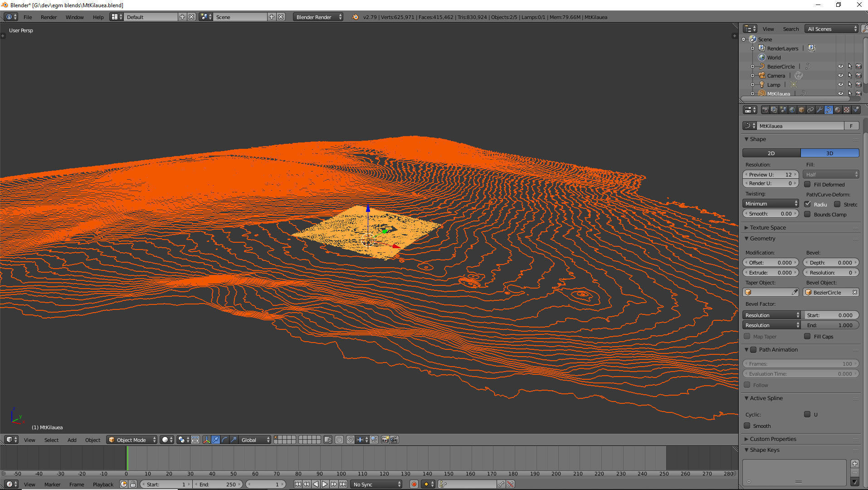Toggle auto keyframe record button
The width and height of the screenshot is (868, 490).
[414, 484]
